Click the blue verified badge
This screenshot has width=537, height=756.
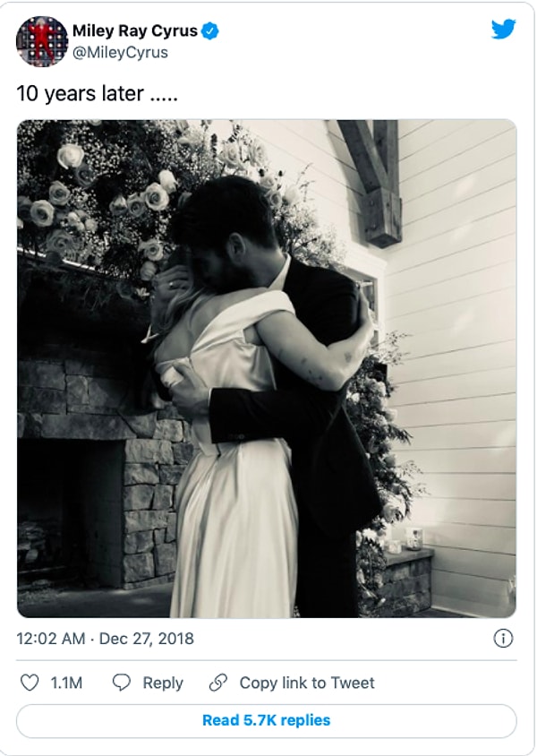[x=210, y=31]
